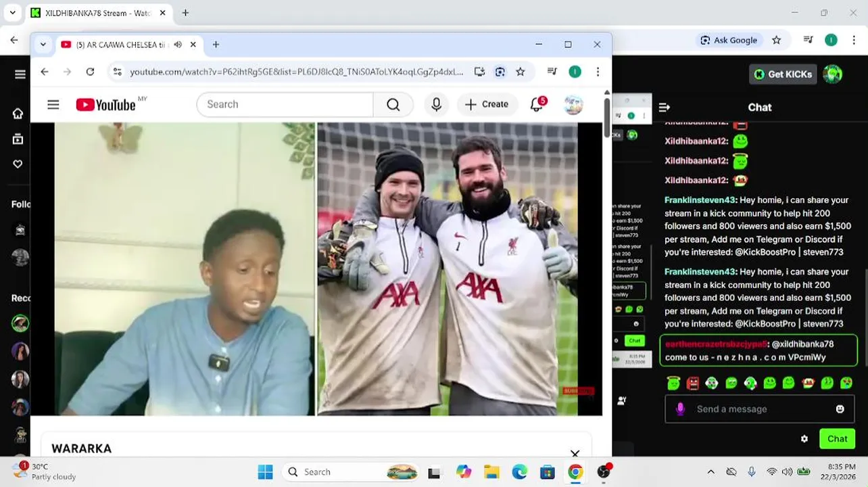View site information for youtube.com
868x487 pixels.
click(117, 72)
